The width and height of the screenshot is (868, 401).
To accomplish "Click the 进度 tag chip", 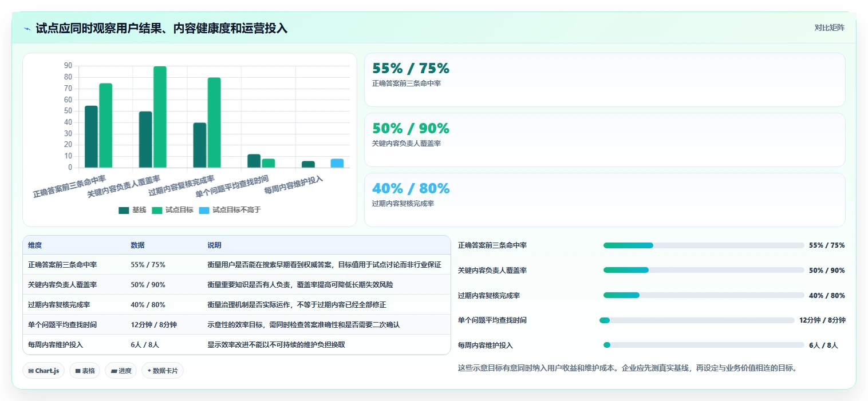I will point(121,371).
